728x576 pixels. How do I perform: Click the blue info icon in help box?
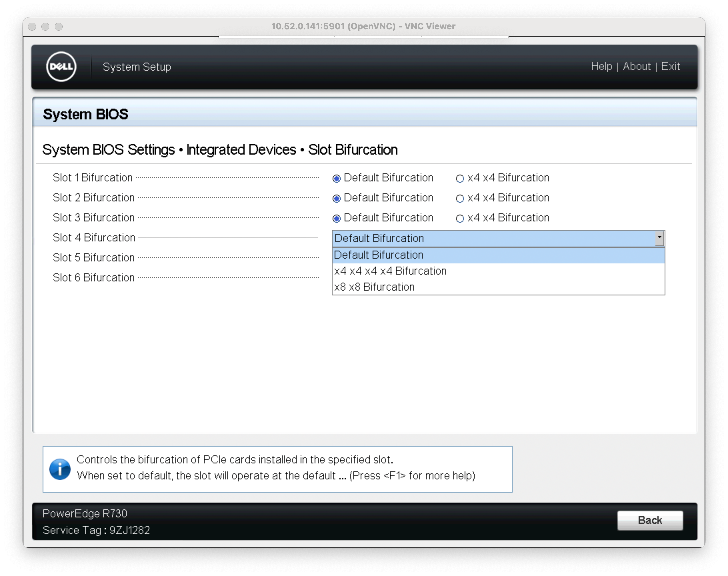pos(60,469)
